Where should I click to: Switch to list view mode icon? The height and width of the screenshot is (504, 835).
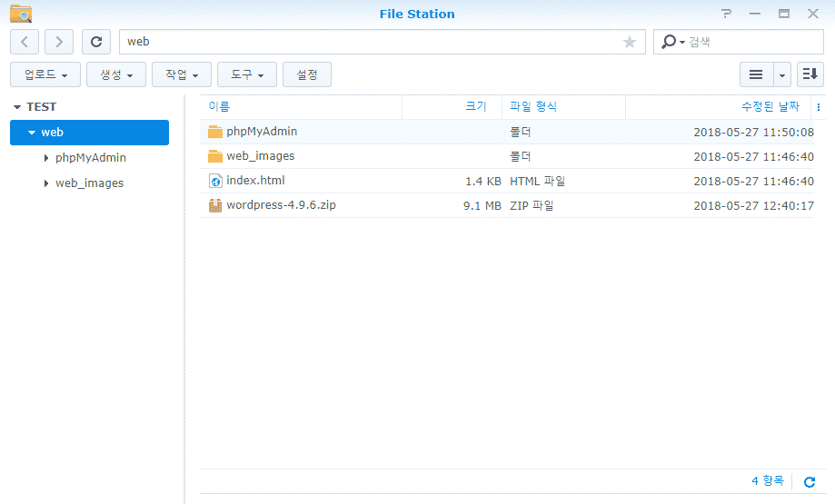pos(756,74)
